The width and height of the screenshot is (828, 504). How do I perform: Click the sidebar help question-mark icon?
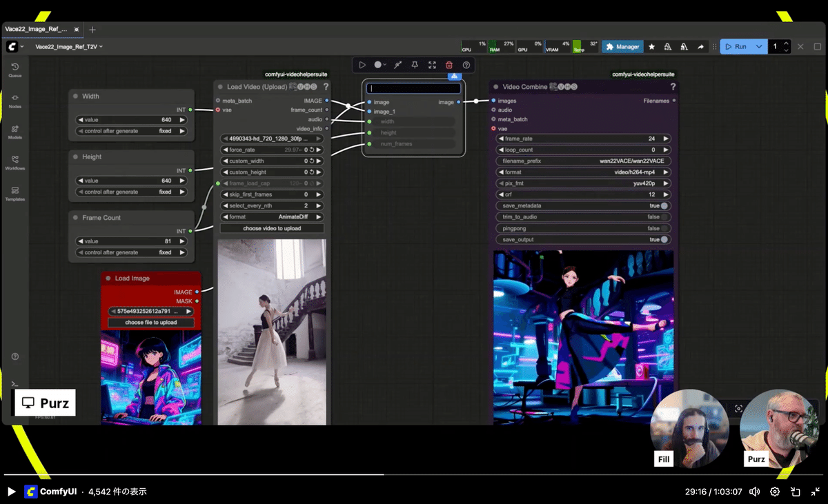pos(15,356)
